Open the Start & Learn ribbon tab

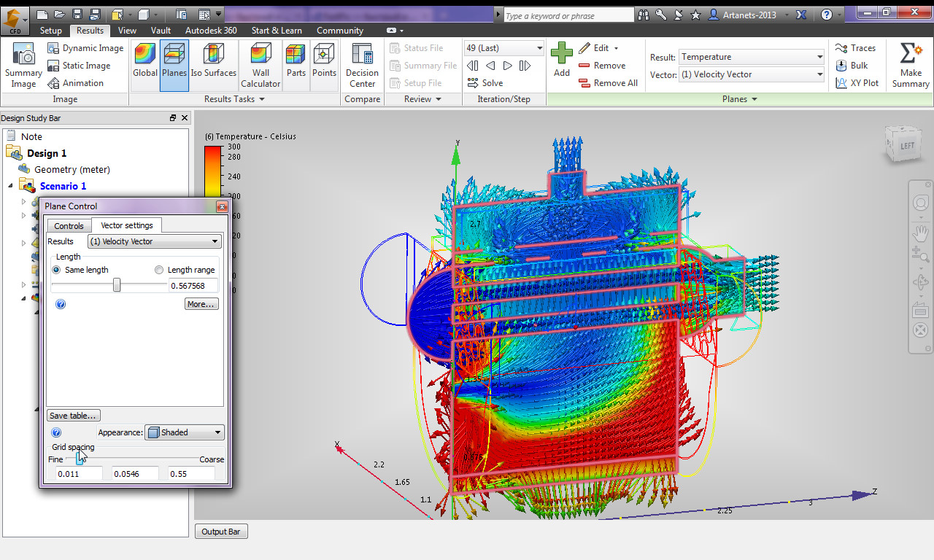point(277,31)
